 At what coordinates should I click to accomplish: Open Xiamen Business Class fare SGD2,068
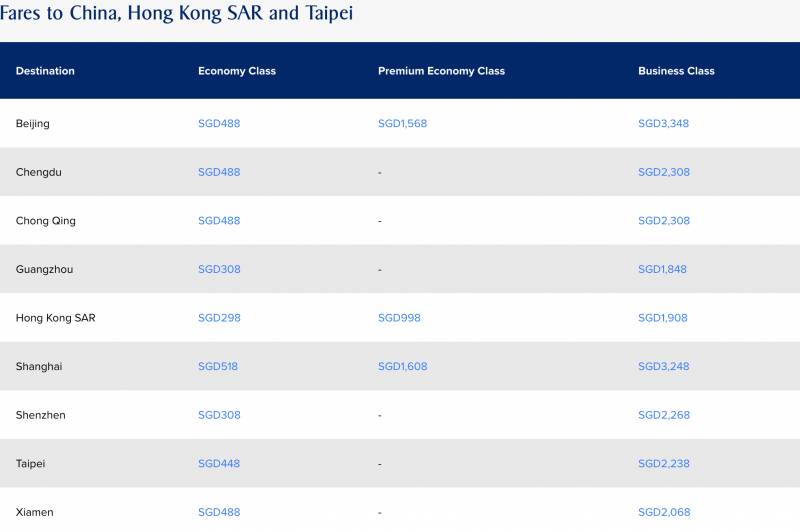[663, 512]
